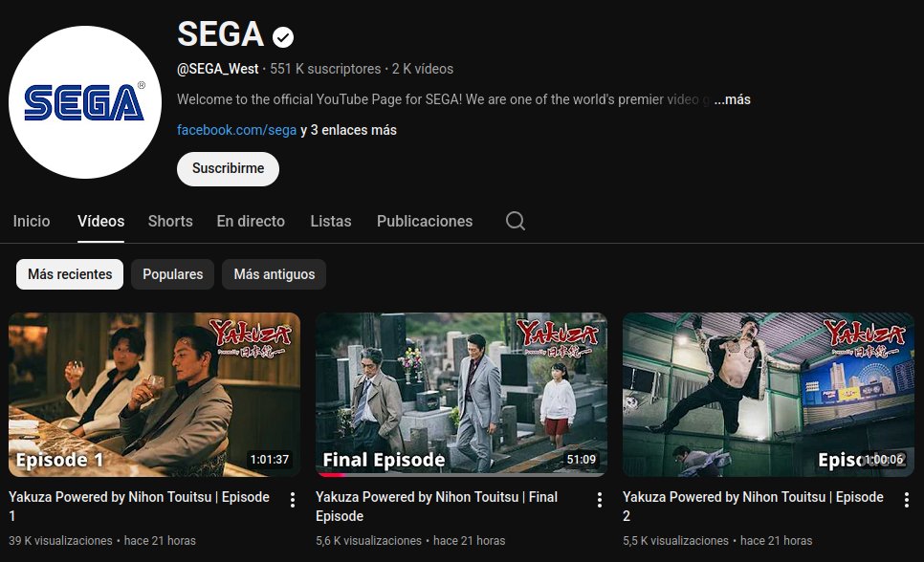The height and width of the screenshot is (562, 924).
Task: Select the Vídeos tab
Action: point(100,221)
